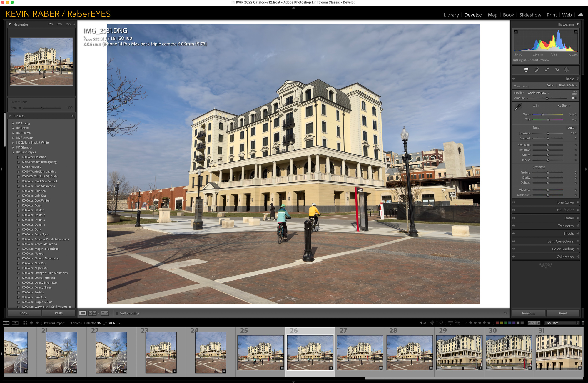588x383 pixels.
Task: Expand the KD Analog preset folder
Action: [13, 124]
